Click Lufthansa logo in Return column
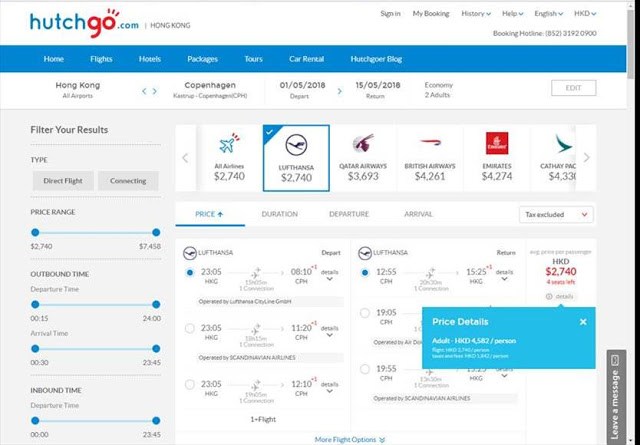The image size is (640, 445). coord(364,253)
